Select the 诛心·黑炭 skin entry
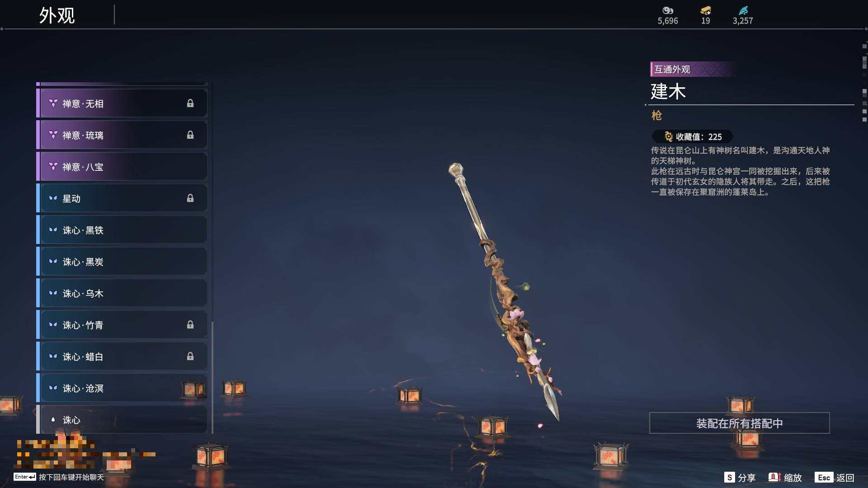 click(122, 262)
